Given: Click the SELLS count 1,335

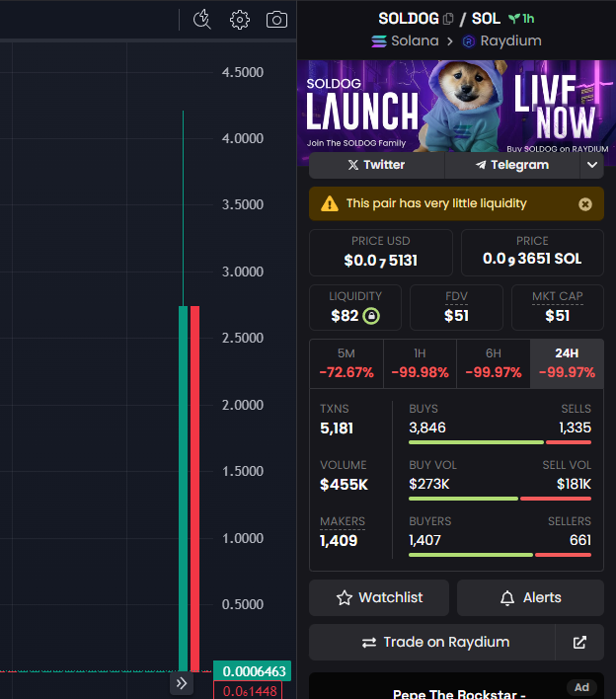Looking at the screenshot, I should (575, 427).
